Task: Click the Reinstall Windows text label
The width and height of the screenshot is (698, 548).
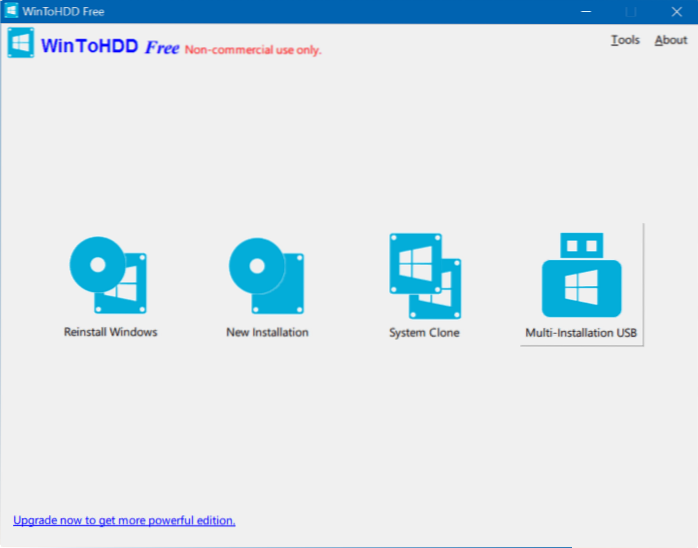Action: [110, 332]
